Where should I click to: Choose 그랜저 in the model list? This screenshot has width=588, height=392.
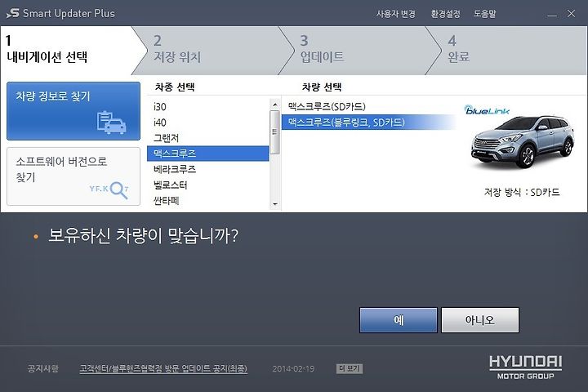coord(208,138)
